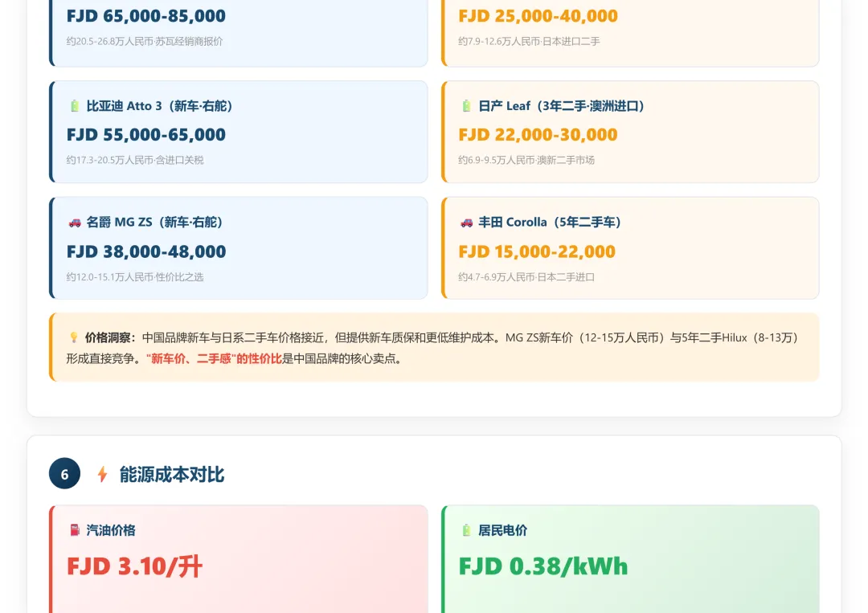Click Corolla price FJD 15,000-22,000

[537, 251]
